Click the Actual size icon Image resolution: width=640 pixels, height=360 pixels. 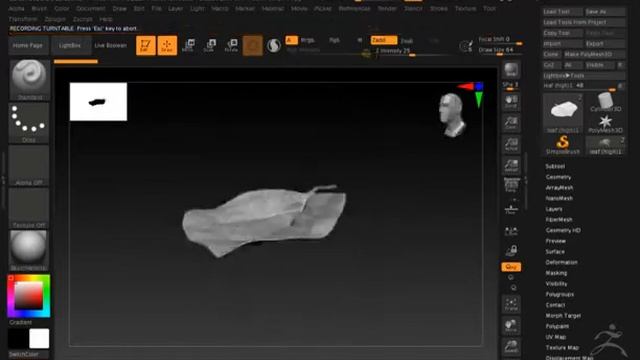coord(511,144)
